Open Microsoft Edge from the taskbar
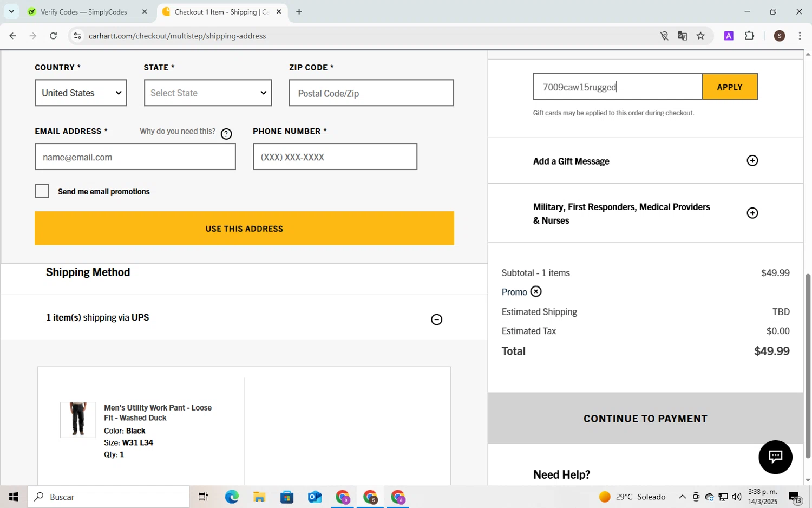 click(232, 497)
